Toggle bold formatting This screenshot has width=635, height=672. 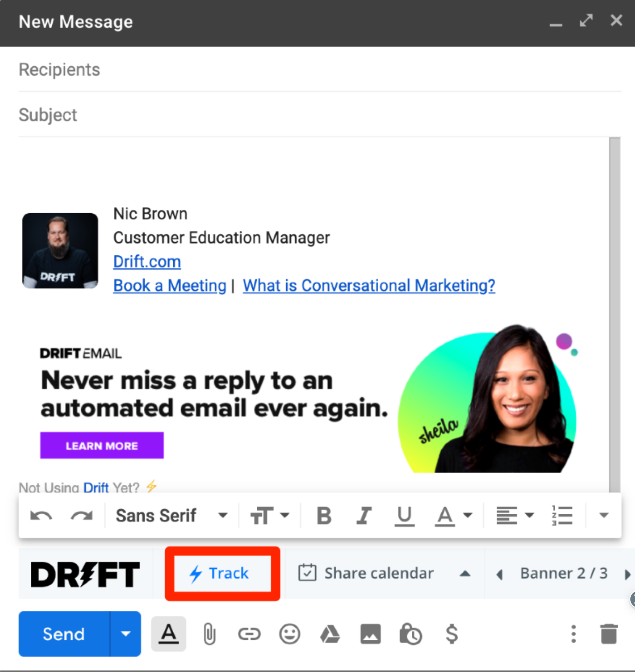[324, 516]
